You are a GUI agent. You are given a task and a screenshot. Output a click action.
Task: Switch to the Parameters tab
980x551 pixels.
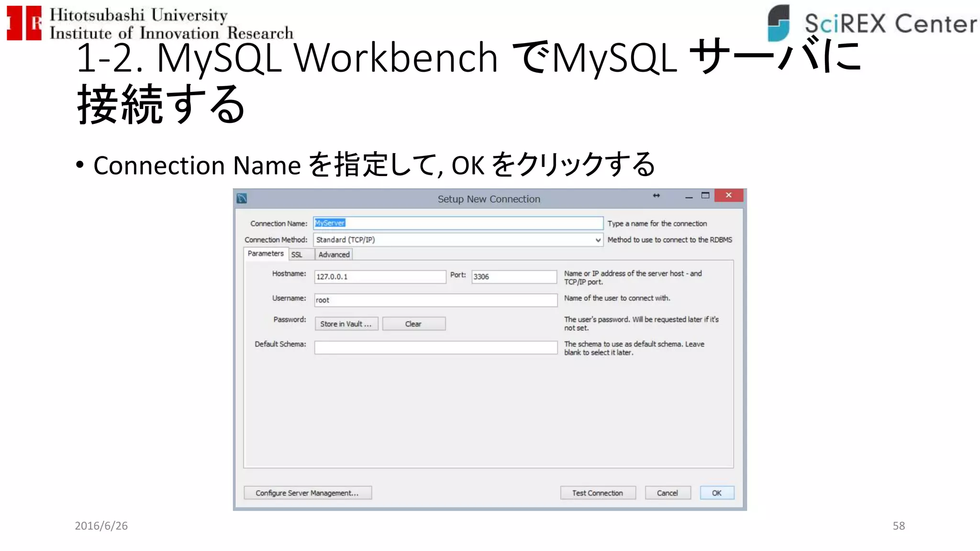[x=266, y=253]
